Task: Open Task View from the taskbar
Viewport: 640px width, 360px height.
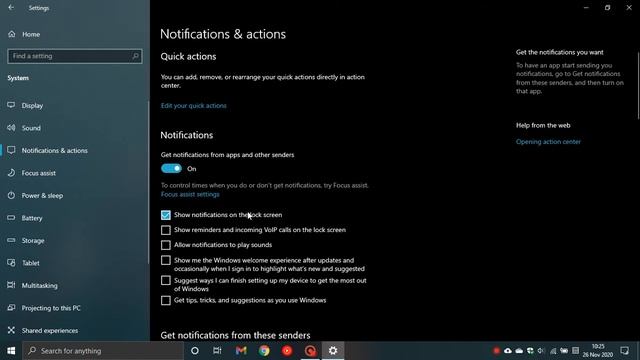Action: click(217, 351)
